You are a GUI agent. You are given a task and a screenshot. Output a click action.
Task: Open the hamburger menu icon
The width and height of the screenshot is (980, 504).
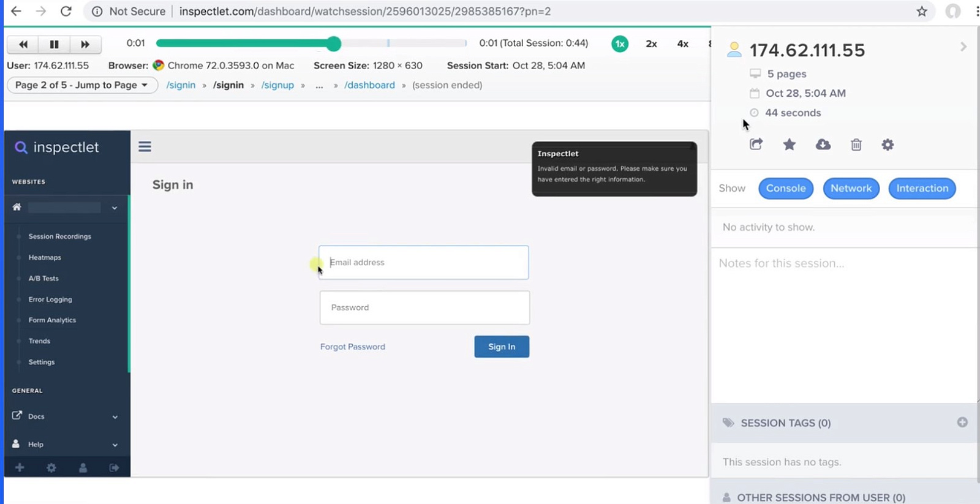click(x=145, y=146)
